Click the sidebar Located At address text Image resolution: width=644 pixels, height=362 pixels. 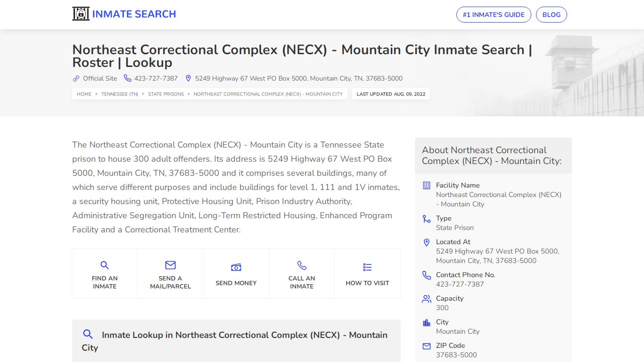pyautogui.click(x=497, y=256)
